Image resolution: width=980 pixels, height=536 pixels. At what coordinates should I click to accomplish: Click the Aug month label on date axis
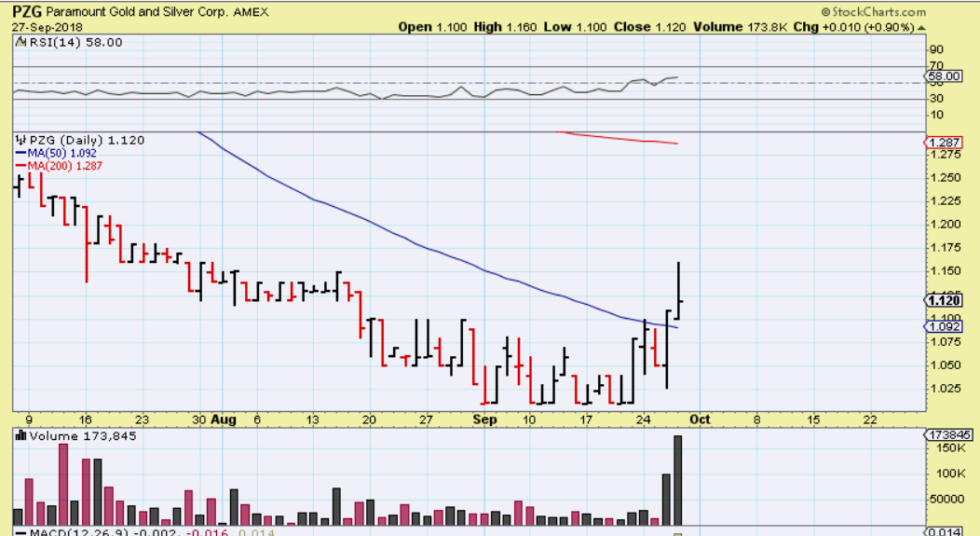[224, 419]
